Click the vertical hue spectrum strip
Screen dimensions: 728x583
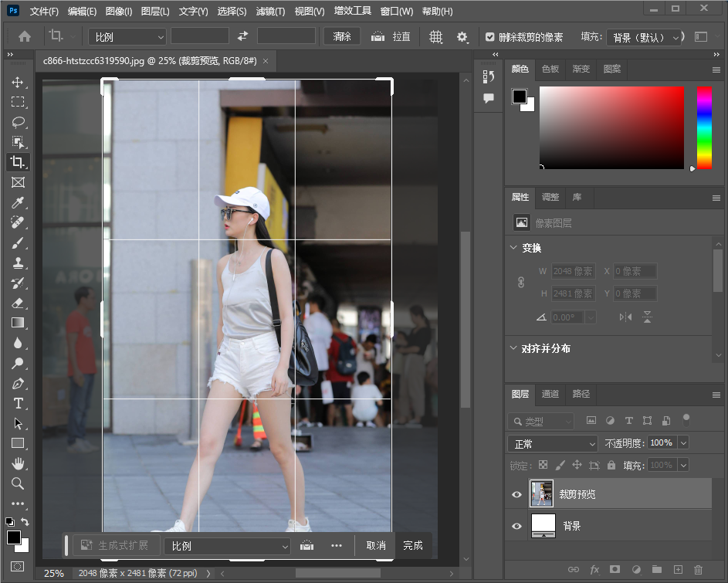[x=704, y=127]
